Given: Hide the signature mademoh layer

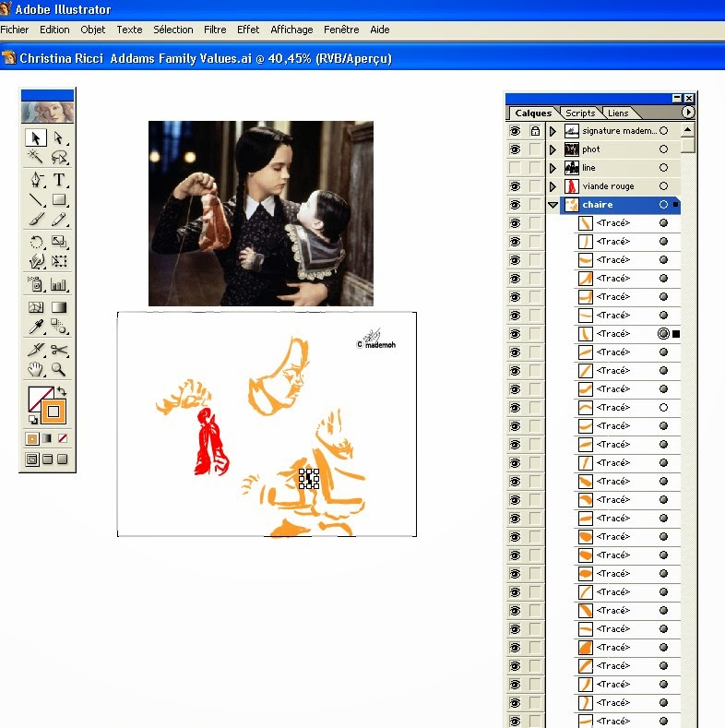Looking at the screenshot, I should point(516,131).
